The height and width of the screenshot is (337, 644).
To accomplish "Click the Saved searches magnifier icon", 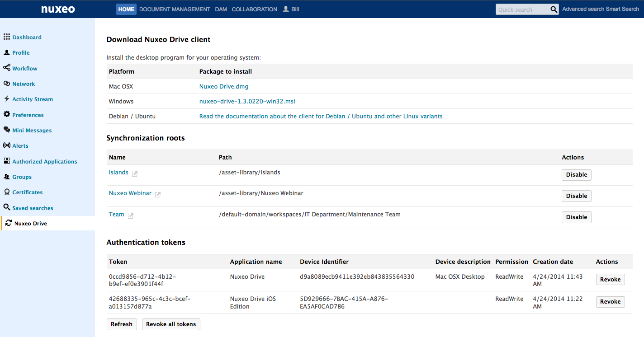I will point(7,207).
